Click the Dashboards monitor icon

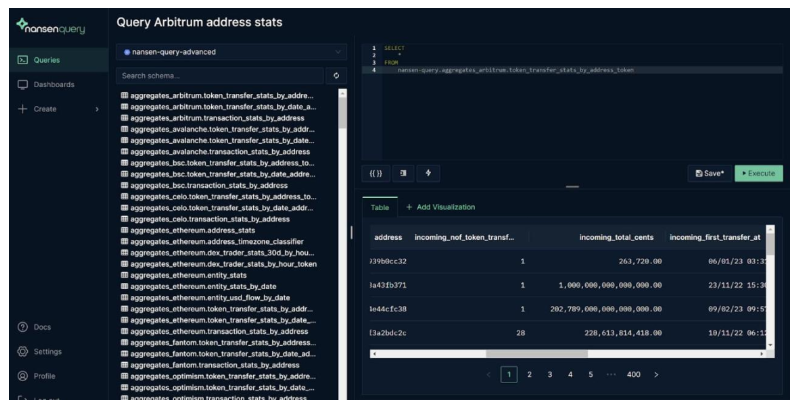(x=22, y=84)
